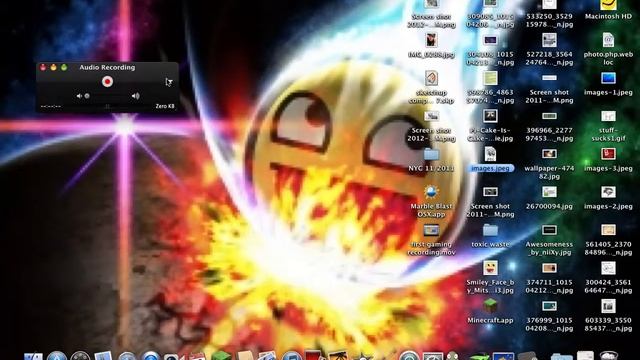Select the Minecraft.app icon
This screenshot has width=640, height=360.
click(490, 306)
